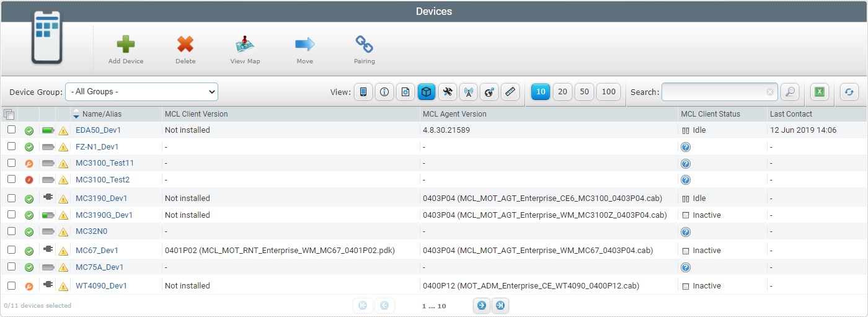Image resolution: width=868 pixels, height=317 pixels.
Task: Open the EDA50_Dev1 device link
Action: [98, 130]
